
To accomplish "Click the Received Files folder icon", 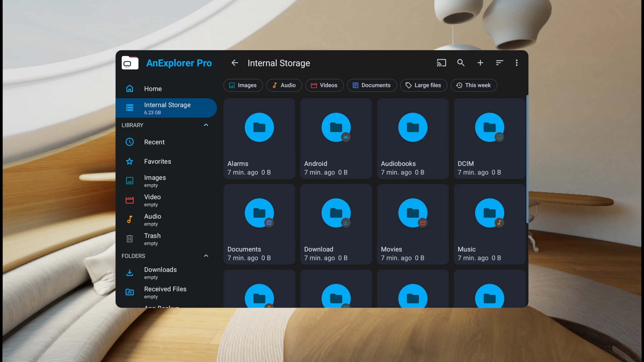I will pyautogui.click(x=130, y=292).
